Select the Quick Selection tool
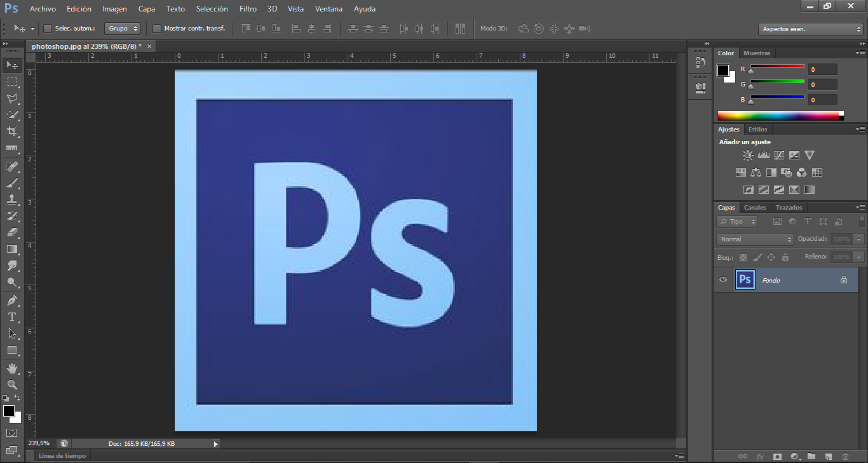 pos(11,115)
